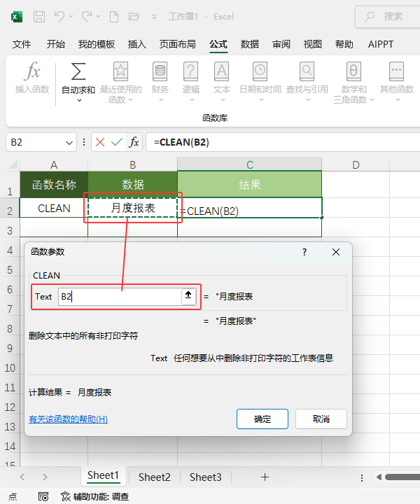Click 插入函数 fx ribbon button
420x504 pixels.
(x=32, y=78)
